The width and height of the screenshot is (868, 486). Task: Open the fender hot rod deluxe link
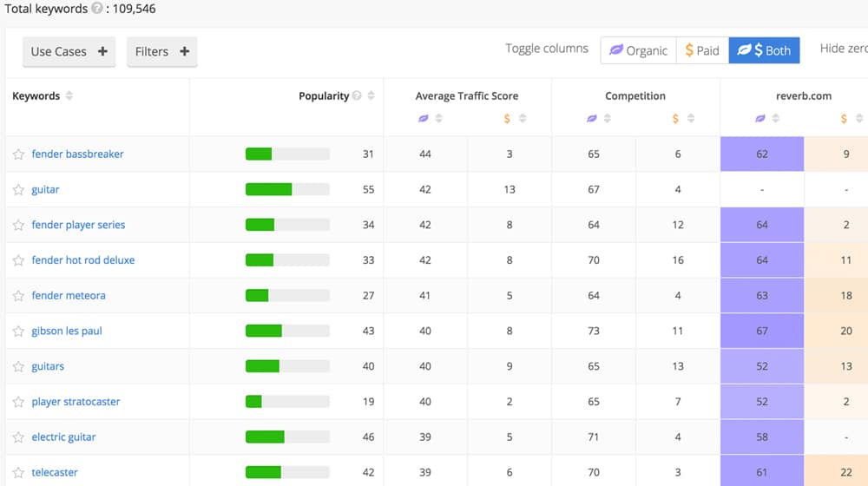(x=83, y=260)
